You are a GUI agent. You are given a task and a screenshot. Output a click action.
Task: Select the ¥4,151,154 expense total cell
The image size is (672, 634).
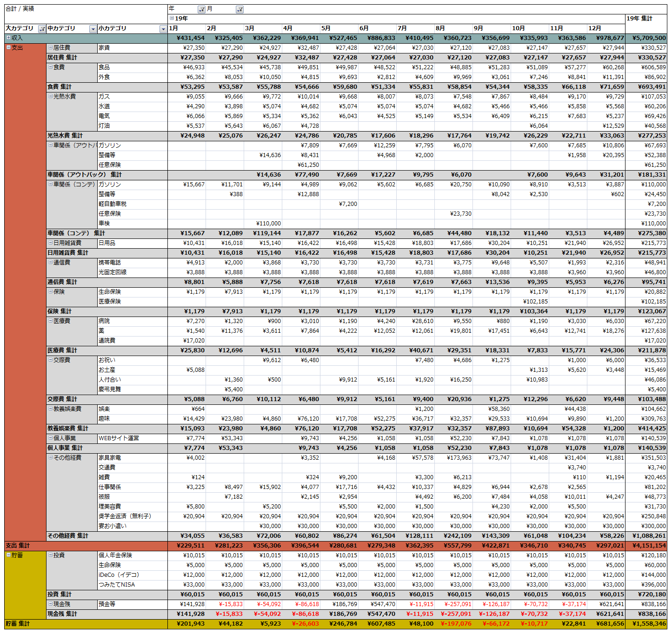pos(646,545)
